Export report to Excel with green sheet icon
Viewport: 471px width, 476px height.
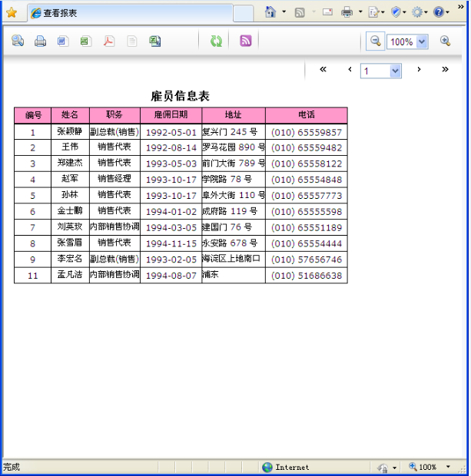86,41
